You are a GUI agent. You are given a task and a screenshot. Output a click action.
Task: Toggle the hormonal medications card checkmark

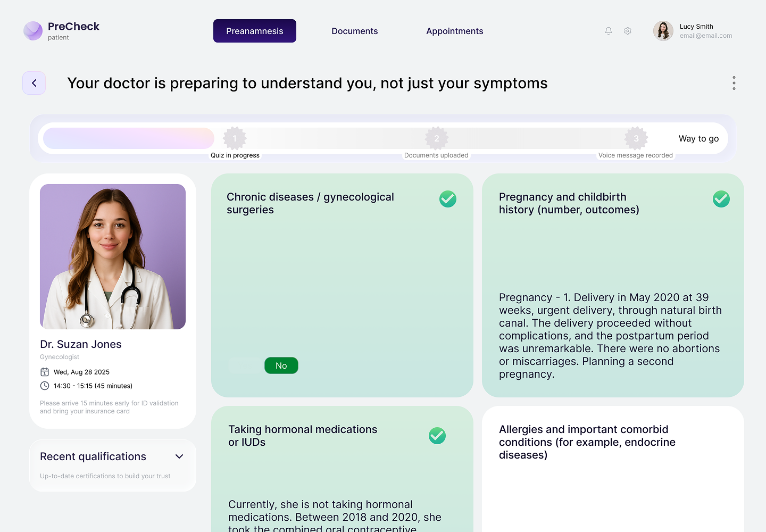(x=437, y=436)
